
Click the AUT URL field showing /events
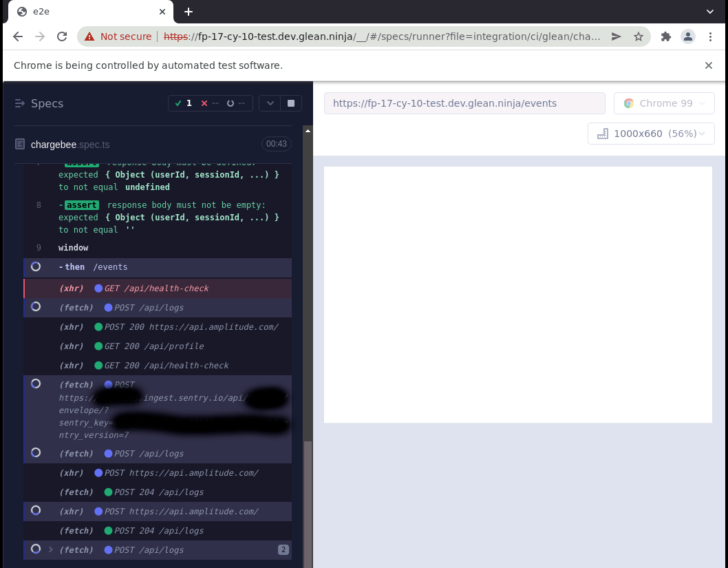pyautogui.click(x=464, y=103)
